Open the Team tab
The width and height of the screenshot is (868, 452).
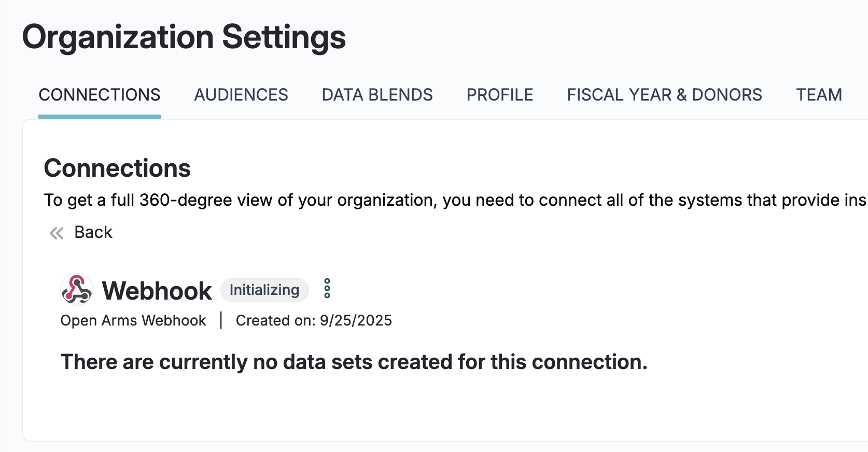[819, 95]
